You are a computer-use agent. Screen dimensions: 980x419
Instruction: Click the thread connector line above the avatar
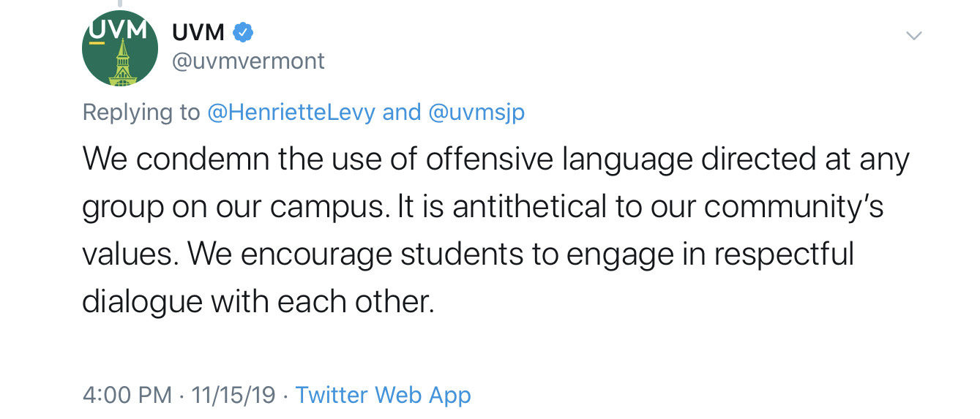[x=121, y=4]
